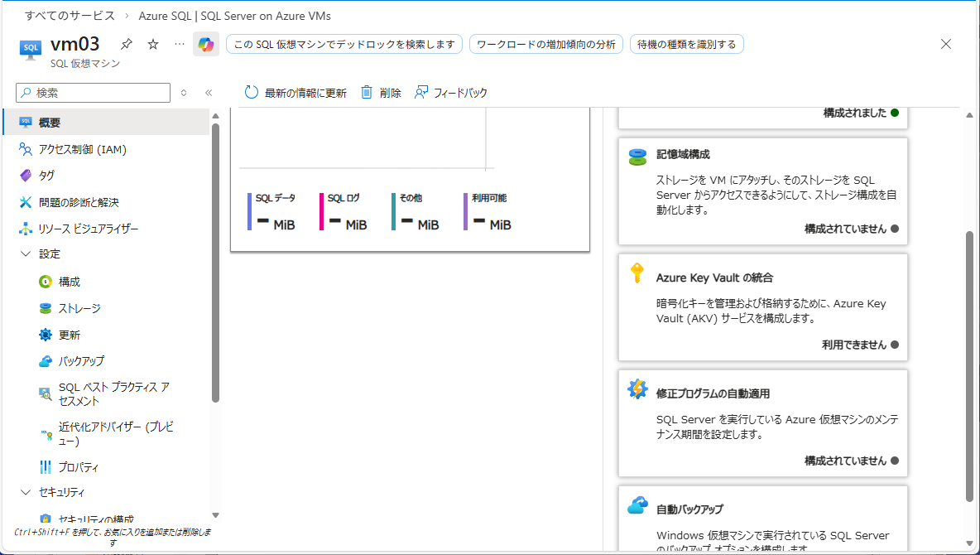Viewport: 980px width, 555px height.
Task: Collapse the sidebar with double chevron
Action: coord(209,93)
